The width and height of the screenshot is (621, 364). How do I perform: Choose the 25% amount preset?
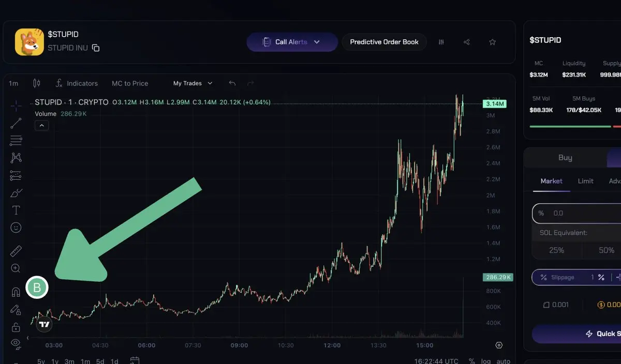pos(556,250)
